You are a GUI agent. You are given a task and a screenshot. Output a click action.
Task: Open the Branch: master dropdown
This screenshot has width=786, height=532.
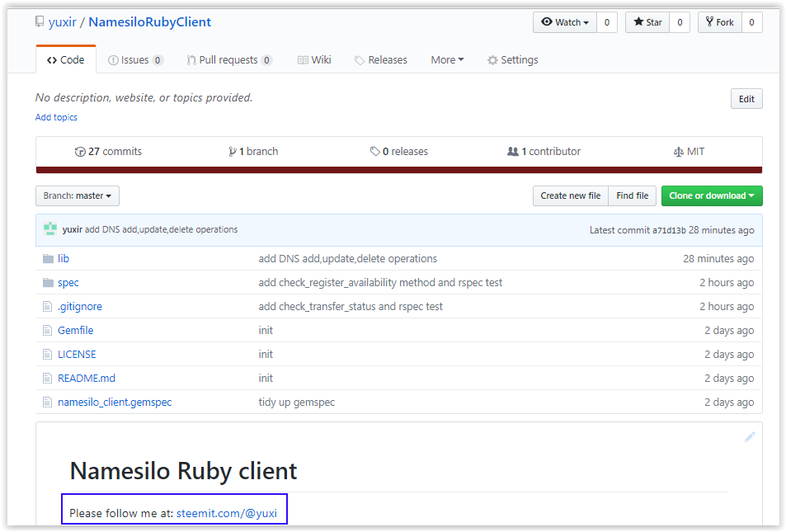(x=78, y=196)
